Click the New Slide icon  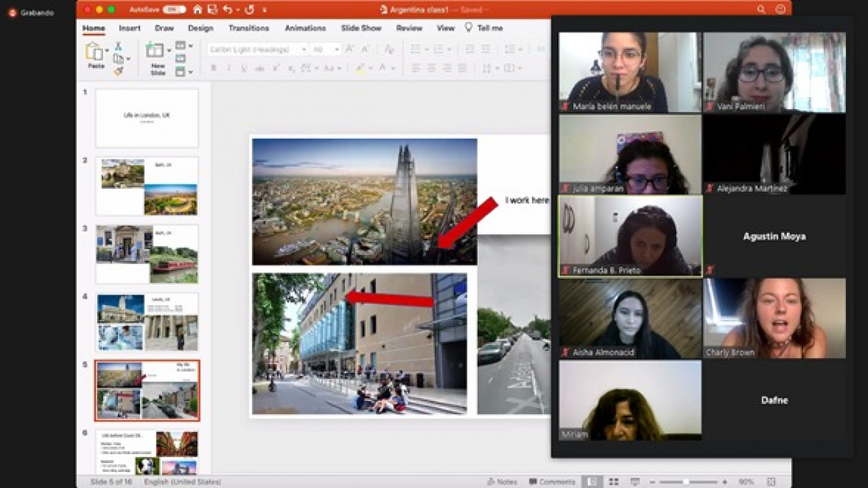[x=155, y=50]
